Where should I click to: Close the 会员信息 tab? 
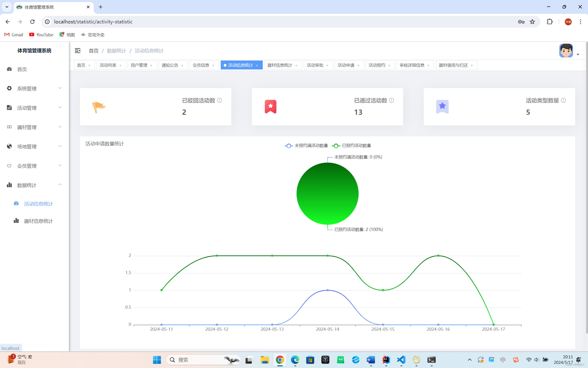pos(213,66)
